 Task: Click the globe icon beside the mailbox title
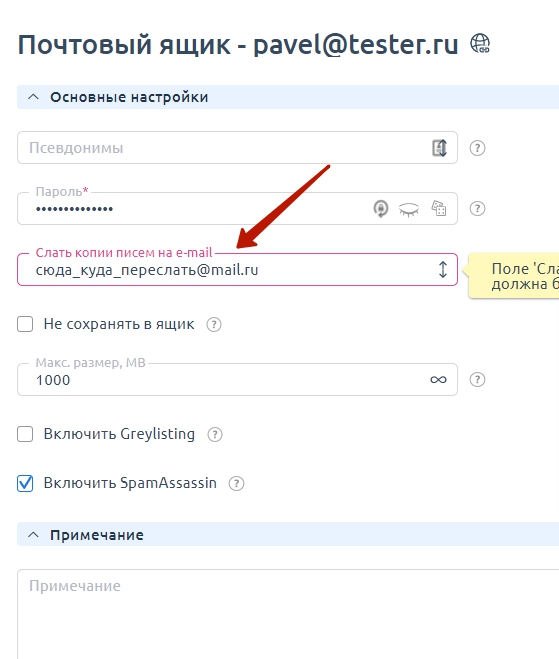(x=480, y=43)
